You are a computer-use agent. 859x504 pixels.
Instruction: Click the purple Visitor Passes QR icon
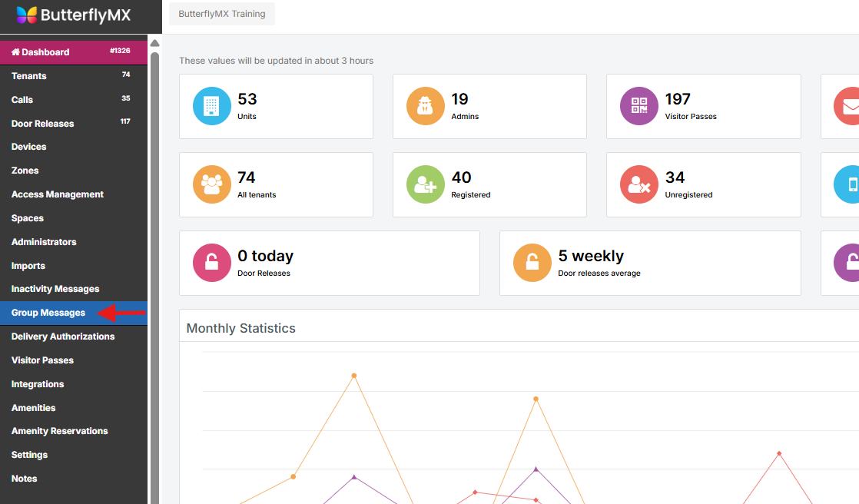click(x=638, y=106)
